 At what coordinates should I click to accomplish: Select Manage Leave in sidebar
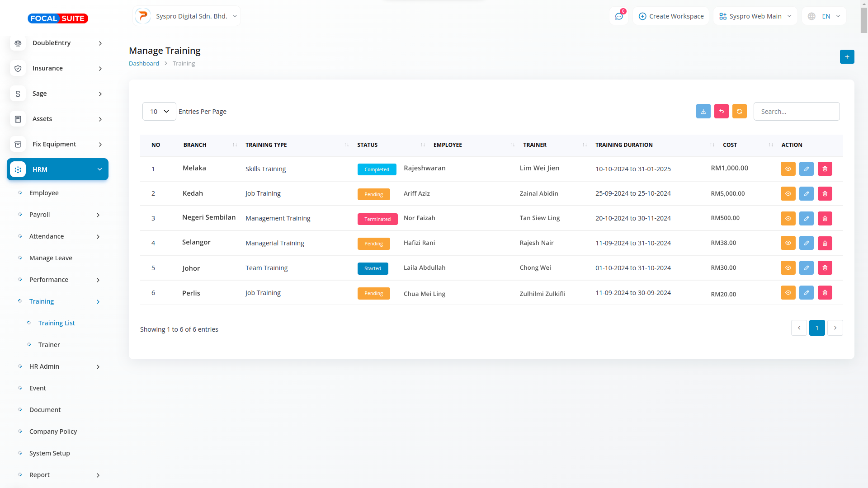[51, 258]
